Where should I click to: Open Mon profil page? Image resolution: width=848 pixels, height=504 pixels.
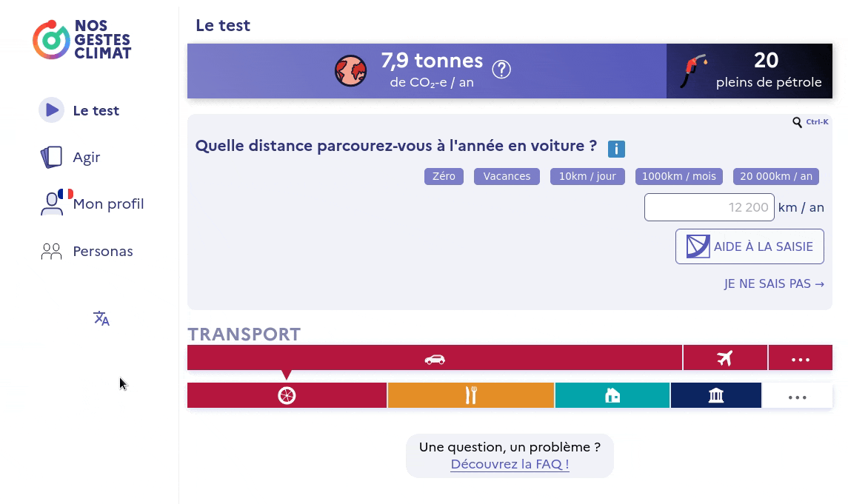(x=108, y=204)
